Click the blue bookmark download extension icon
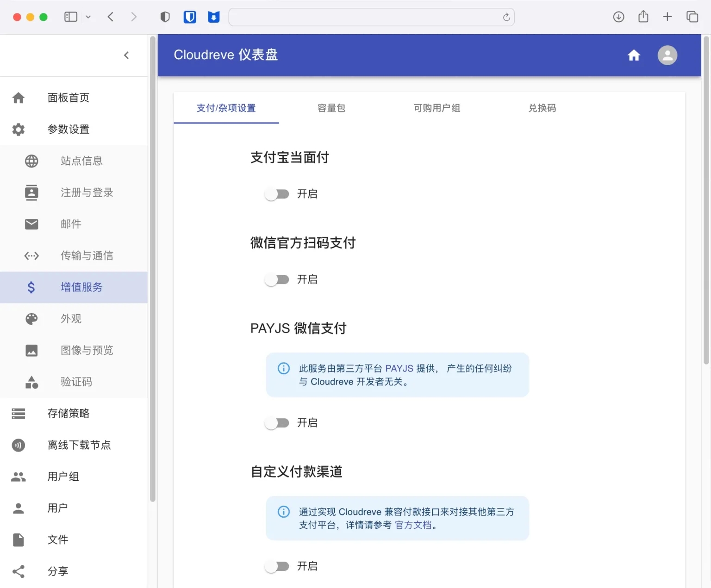The image size is (711, 588). pyautogui.click(x=213, y=17)
